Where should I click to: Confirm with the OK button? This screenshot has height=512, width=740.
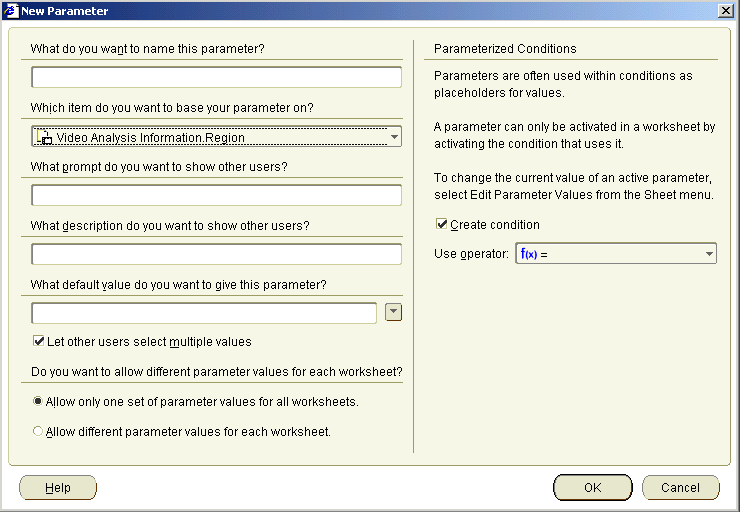[x=592, y=487]
